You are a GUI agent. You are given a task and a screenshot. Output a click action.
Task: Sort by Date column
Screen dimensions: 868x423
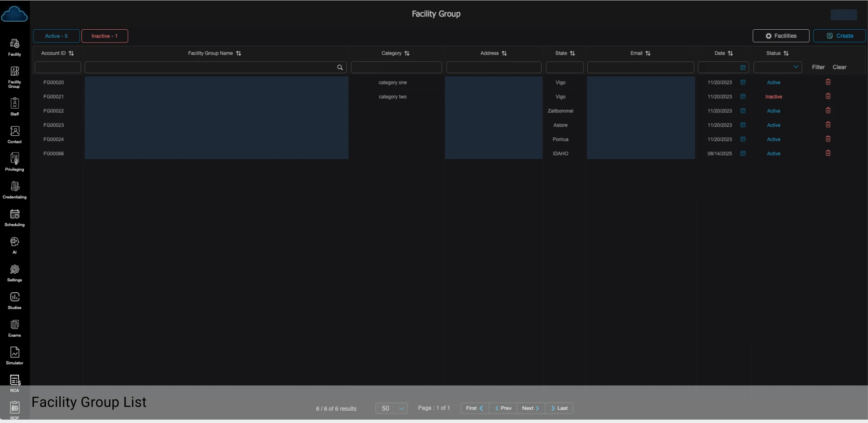[730, 53]
